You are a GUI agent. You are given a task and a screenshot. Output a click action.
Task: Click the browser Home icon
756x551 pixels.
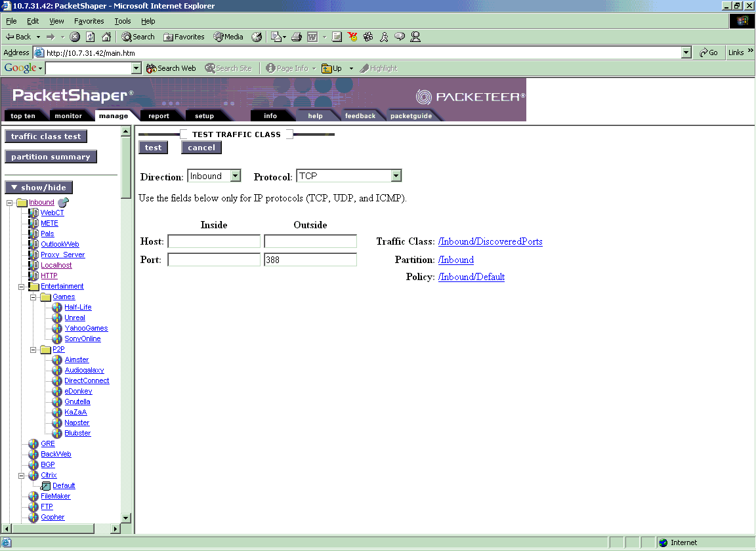106,37
